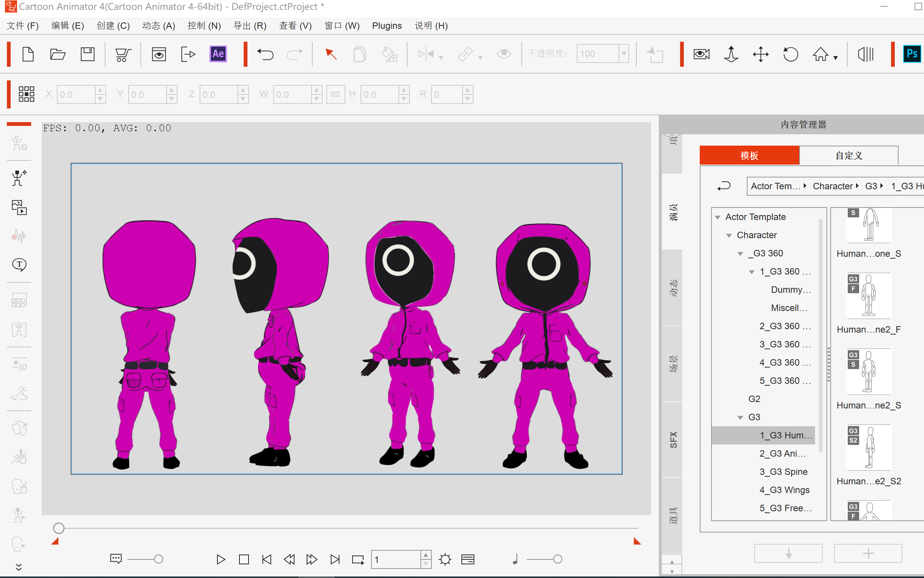Collapse the G3 folder node

click(x=740, y=418)
